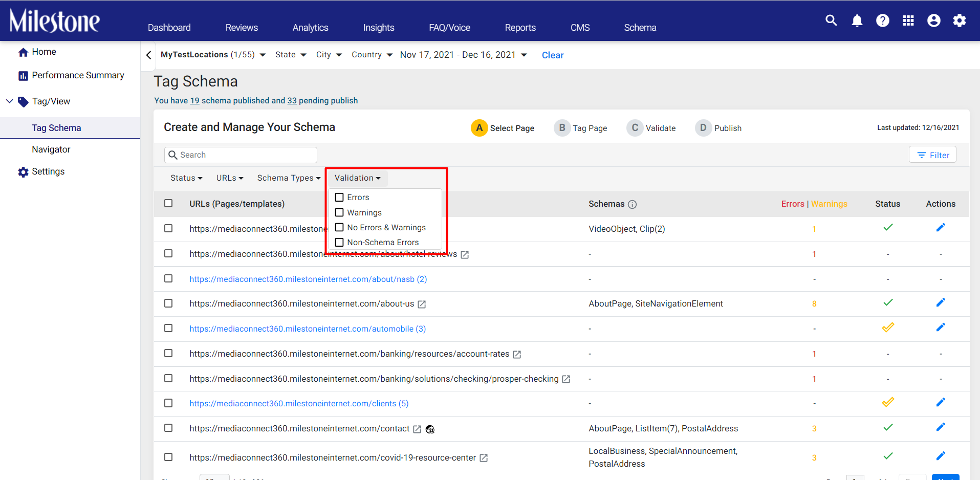Open covid-19-resource-center external link icon

(484, 458)
